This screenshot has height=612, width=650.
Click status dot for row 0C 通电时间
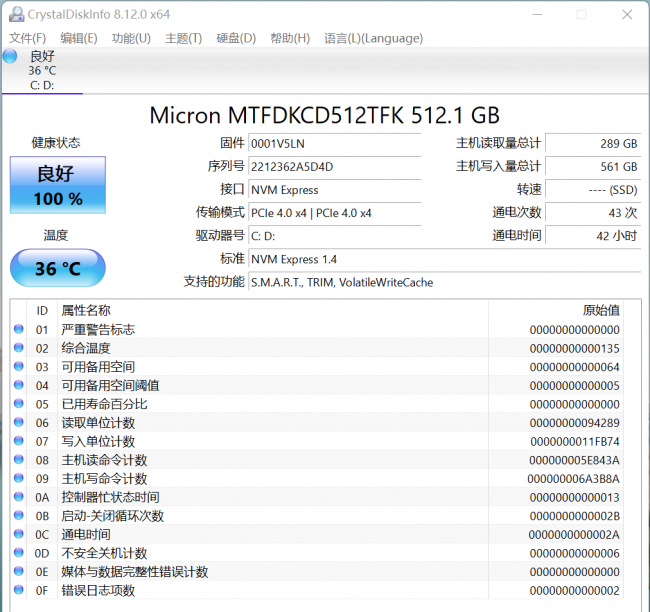19,534
